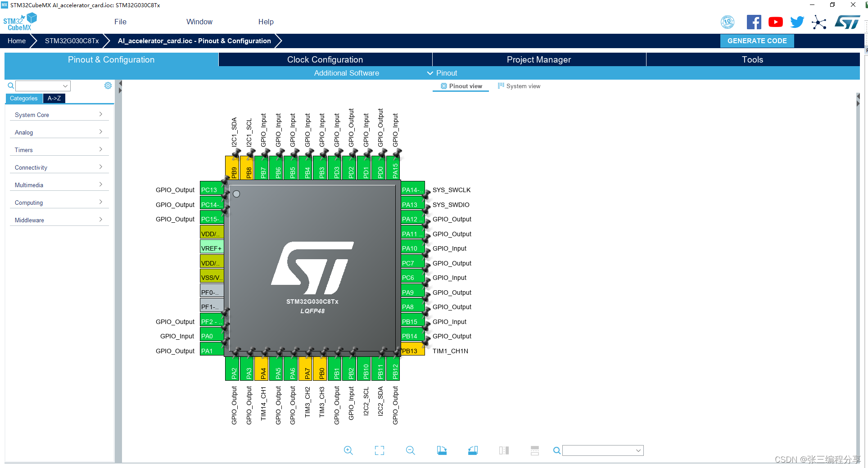Select Pinout & Configuration tab
This screenshot has height=468, width=868.
111,59
